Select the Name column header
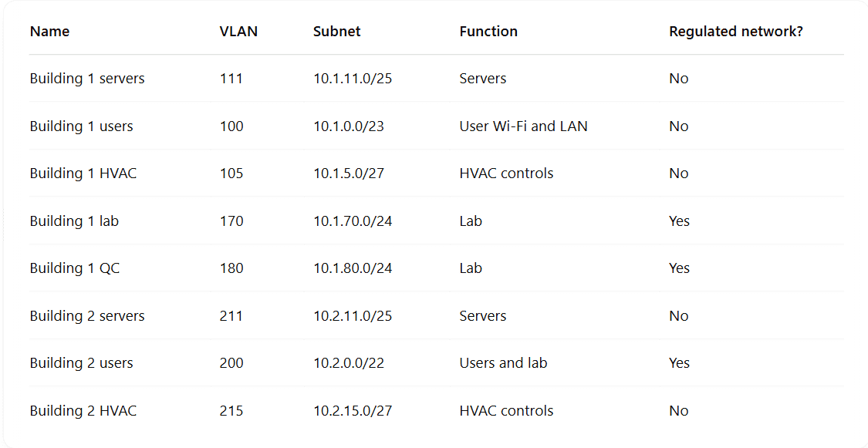868x448 pixels. point(50,32)
